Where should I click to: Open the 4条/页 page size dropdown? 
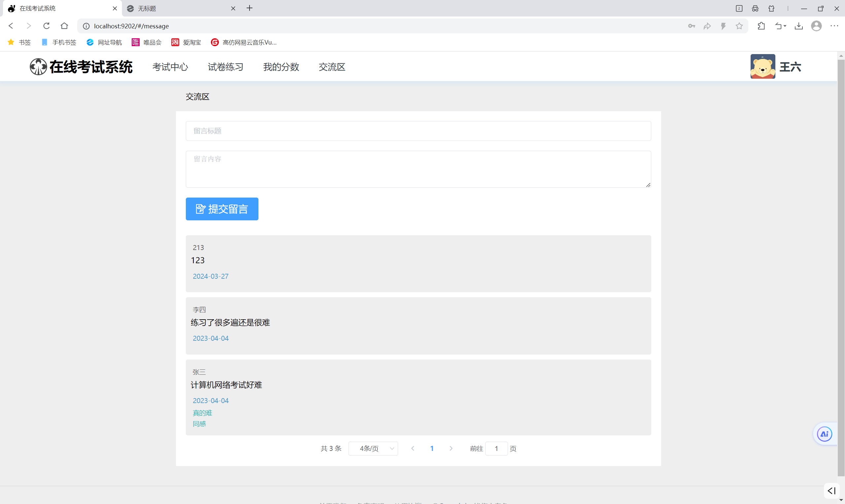(x=373, y=449)
